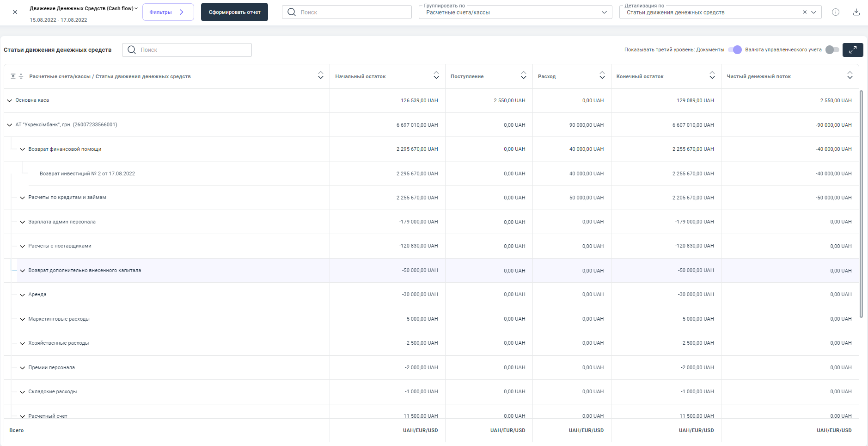
Task: Sort by Расход column
Action: click(x=602, y=75)
